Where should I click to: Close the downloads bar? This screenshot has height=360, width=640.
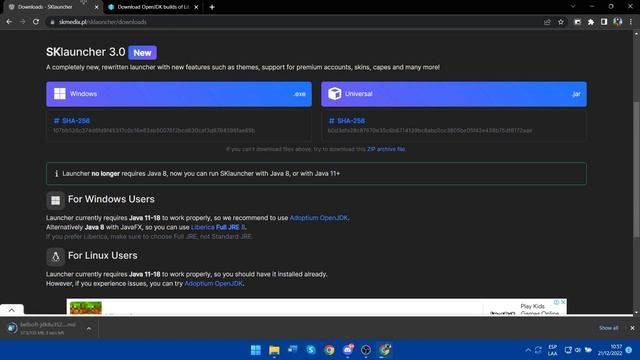[632, 328]
